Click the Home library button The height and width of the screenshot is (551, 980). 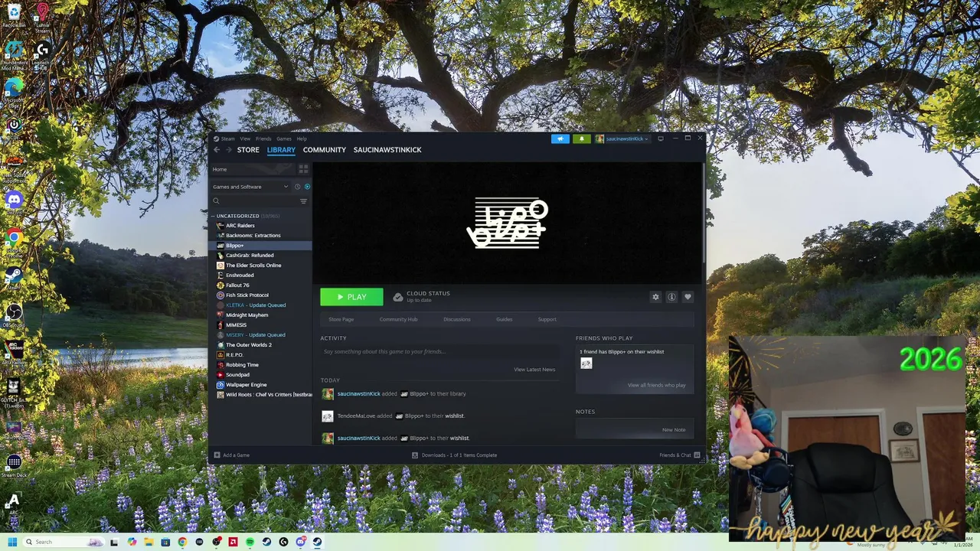tap(253, 169)
